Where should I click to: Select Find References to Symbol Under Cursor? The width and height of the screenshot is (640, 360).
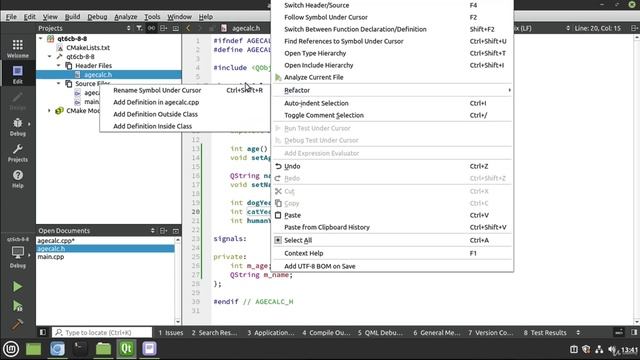pos(393,41)
